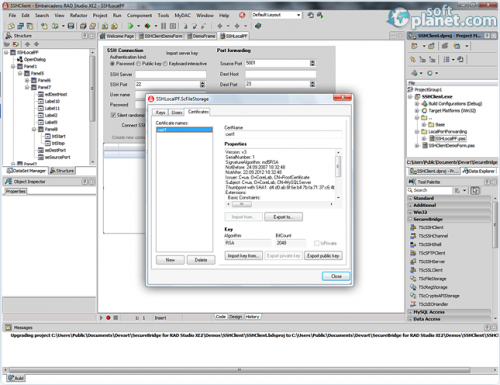Viewport: 500px width, 385px height.
Task: Click the TScSSHClient component icon in palette
Action: pyautogui.click(x=413, y=227)
